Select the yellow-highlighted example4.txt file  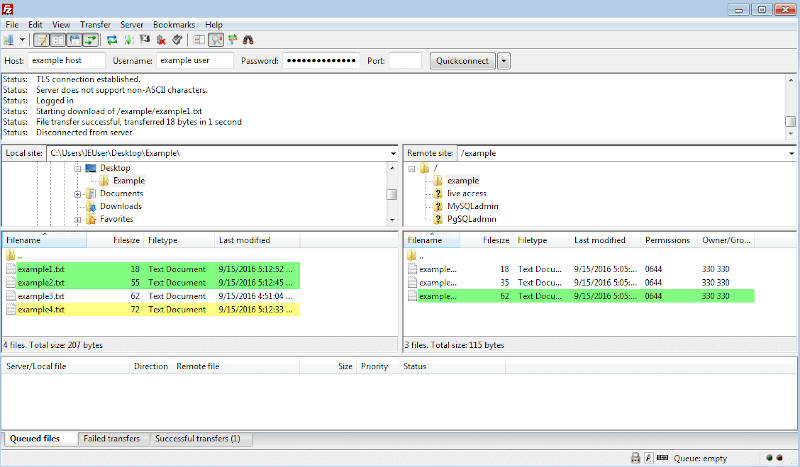coord(153,309)
